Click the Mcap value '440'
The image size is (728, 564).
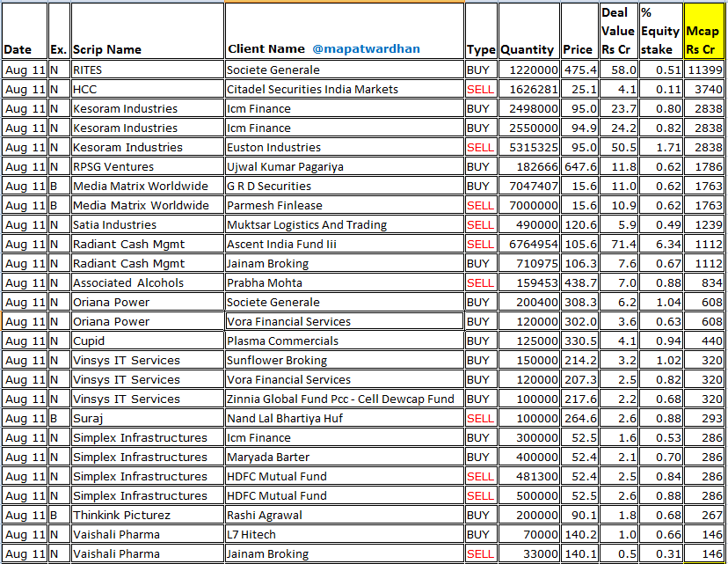click(x=704, y=341)
